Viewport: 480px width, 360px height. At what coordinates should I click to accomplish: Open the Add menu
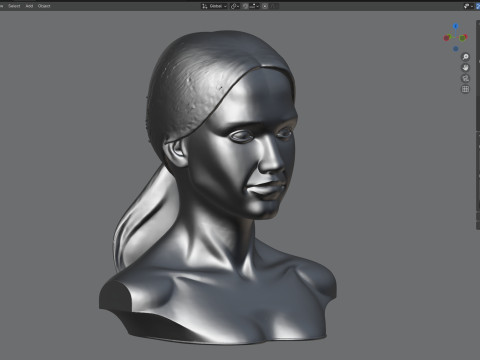coord(29,6)
